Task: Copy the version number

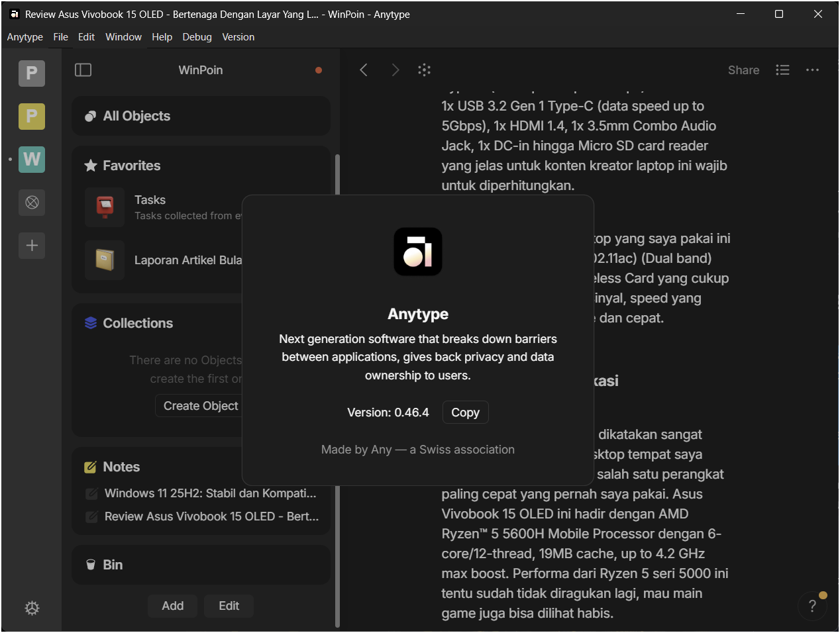Action: (465, 413)
